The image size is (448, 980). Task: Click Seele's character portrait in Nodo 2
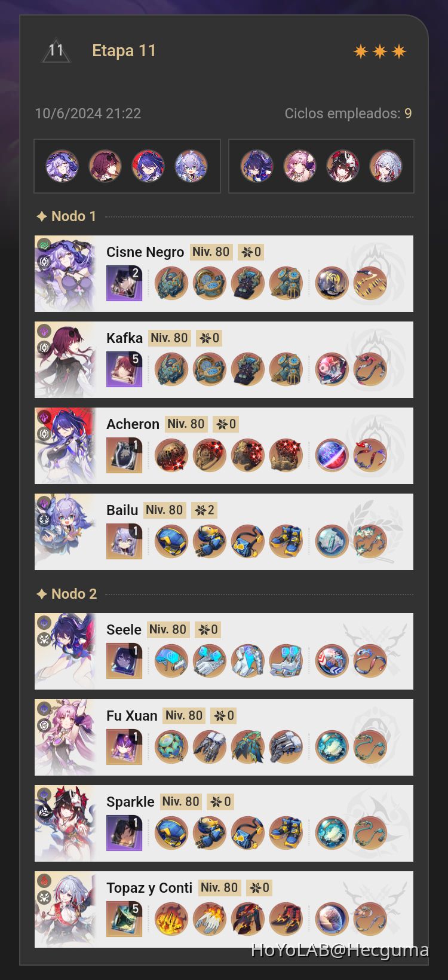coord(65,651)
